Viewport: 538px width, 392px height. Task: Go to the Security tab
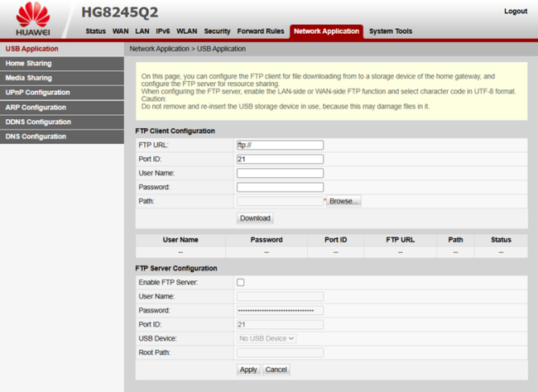click(217, 31)
